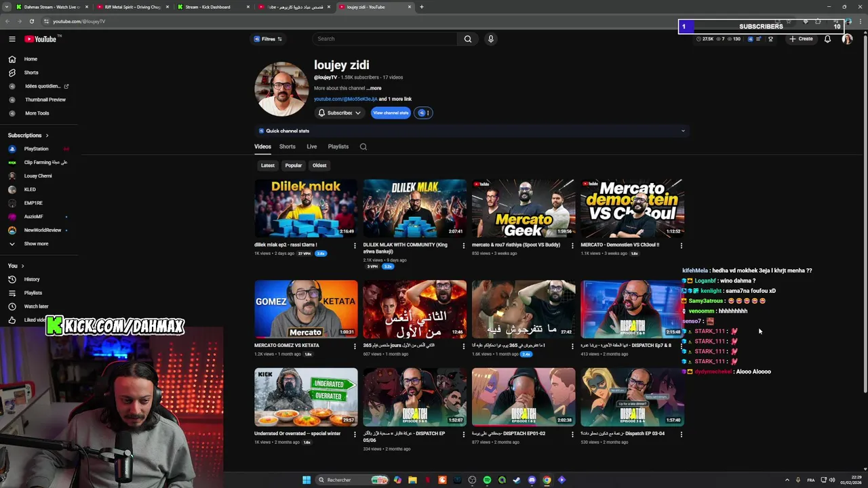Viewport: 868px width, 488px height.
Task: Open OBS Studio from the taskbar
Action: (x=472, y=480)
